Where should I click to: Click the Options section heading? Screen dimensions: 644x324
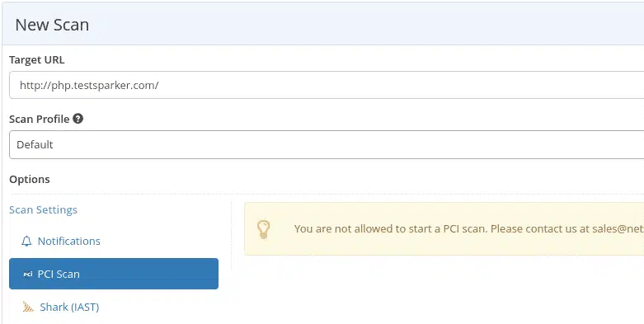[30, 180]
